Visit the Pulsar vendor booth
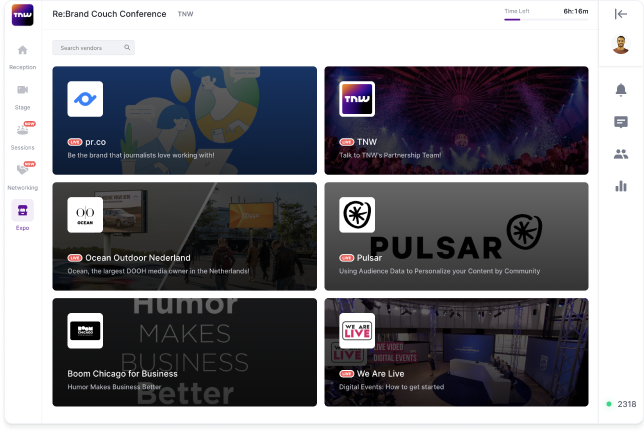The width and height of the screenshot is (644, 432). point(456,236)
